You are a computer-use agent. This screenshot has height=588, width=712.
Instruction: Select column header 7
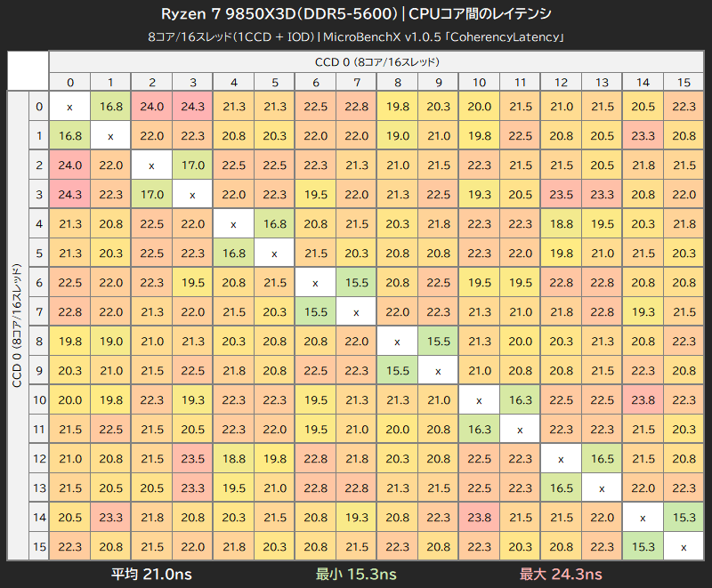click(356, 82)
